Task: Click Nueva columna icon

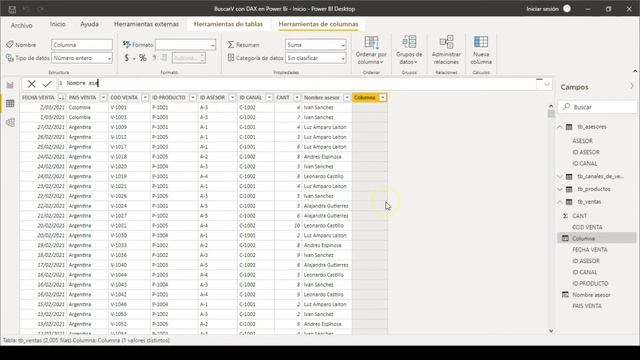Action: point(481,42)
